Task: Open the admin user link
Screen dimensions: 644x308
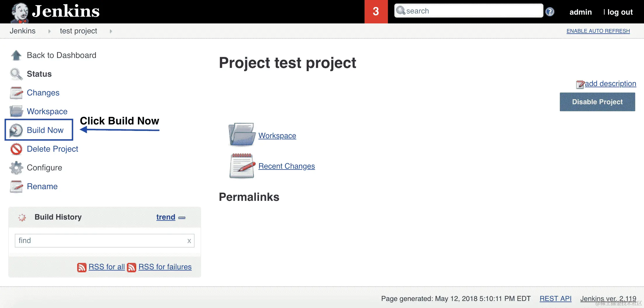Action: [x=580, y=12]
